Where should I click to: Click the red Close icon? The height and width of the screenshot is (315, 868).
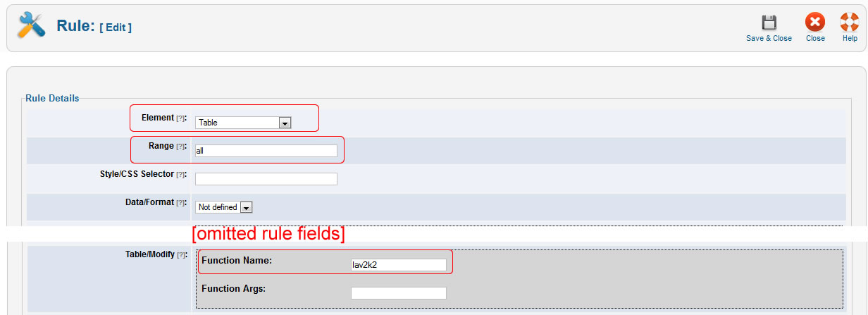click(x=815, y=23)
